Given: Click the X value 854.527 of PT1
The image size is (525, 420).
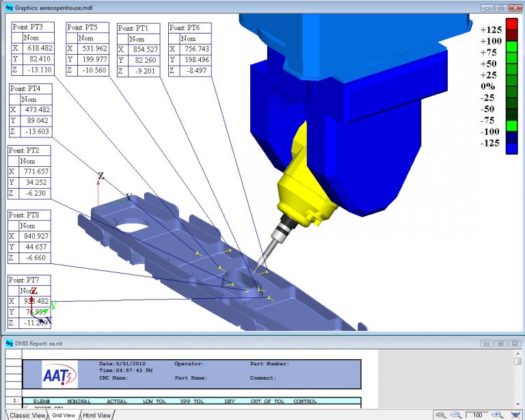Looking at the screenshot, I should point(145,49).
